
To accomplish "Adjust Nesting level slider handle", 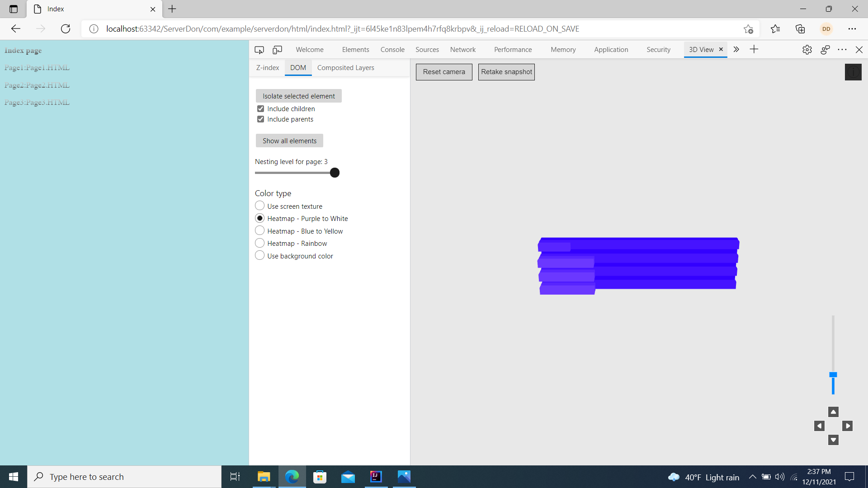I will [x=335, y=173].
